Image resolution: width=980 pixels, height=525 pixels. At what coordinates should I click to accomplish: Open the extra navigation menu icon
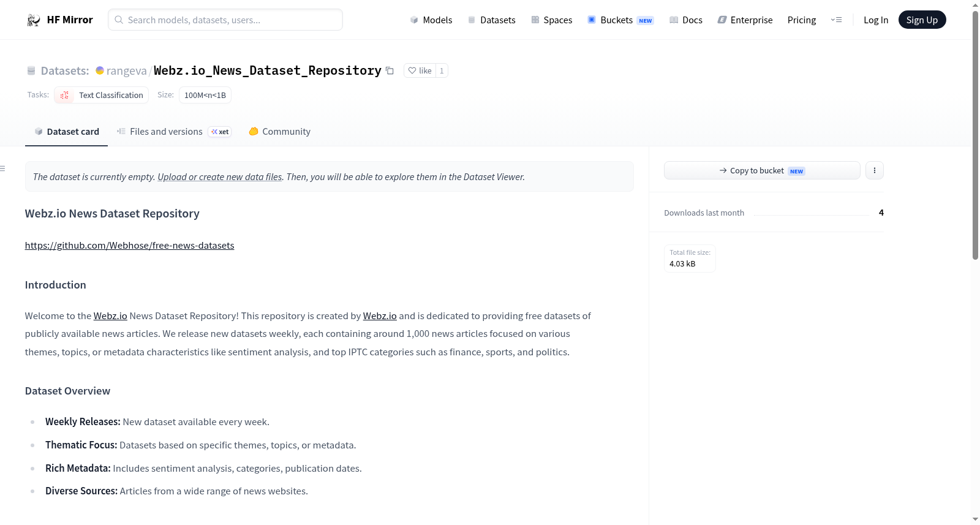pyautogui.click(x=836, y=20)
